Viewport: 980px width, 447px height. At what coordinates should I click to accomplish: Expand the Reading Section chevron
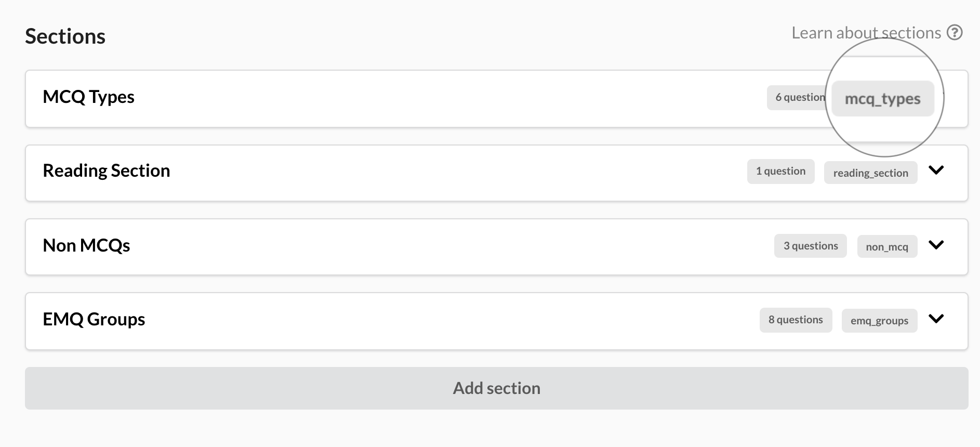[x=936, y=170]
